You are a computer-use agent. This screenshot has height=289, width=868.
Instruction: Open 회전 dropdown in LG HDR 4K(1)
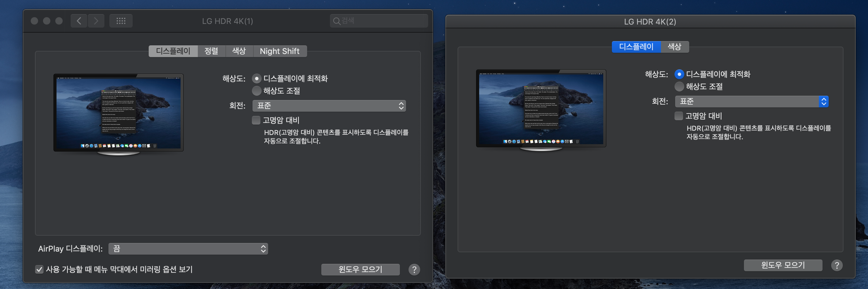[x=329, y=106]
